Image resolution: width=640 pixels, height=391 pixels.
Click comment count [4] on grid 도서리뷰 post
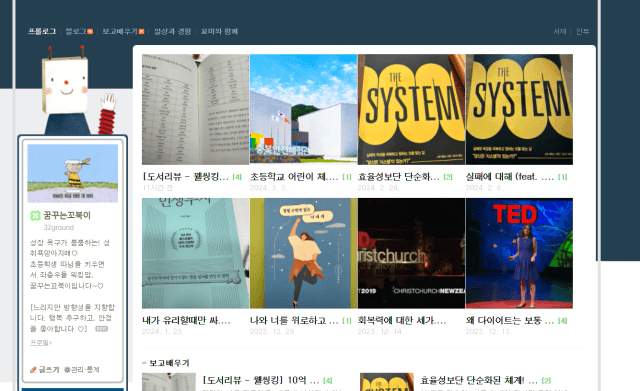(237, 177)
